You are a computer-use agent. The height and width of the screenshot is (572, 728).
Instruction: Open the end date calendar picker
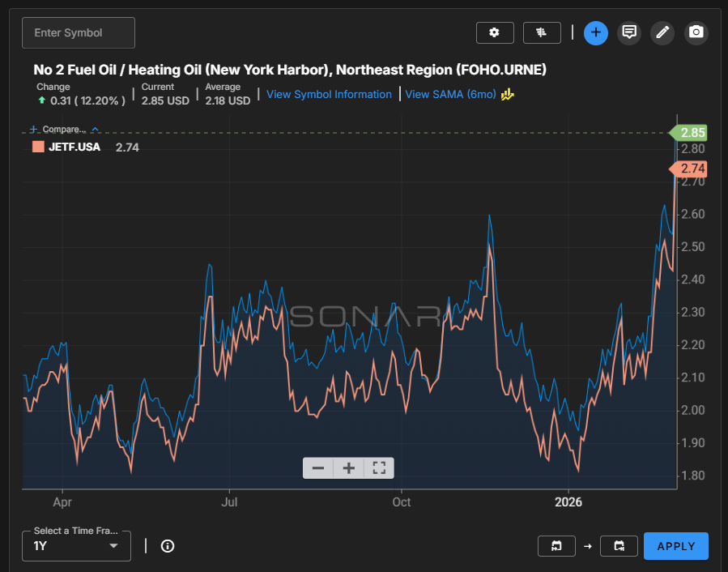(619, 546)
